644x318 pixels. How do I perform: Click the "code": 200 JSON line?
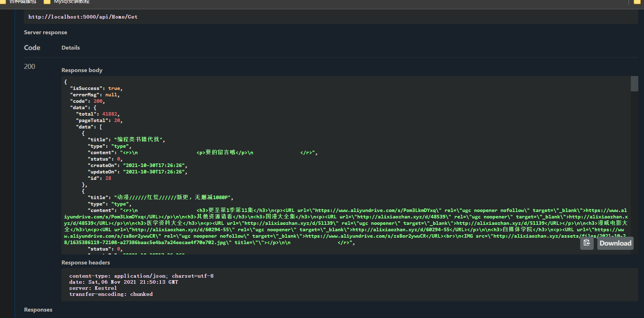tap(87, 101)
